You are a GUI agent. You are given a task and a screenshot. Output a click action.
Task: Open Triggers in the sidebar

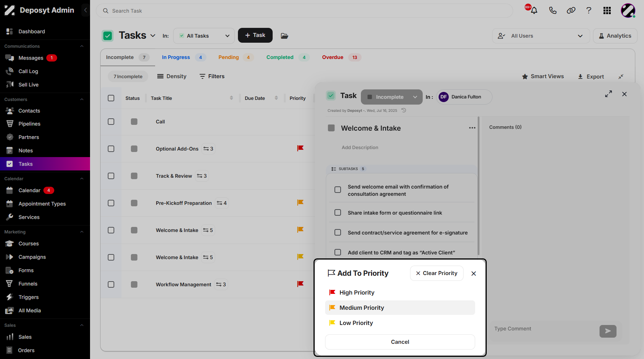tap(29, 297)
